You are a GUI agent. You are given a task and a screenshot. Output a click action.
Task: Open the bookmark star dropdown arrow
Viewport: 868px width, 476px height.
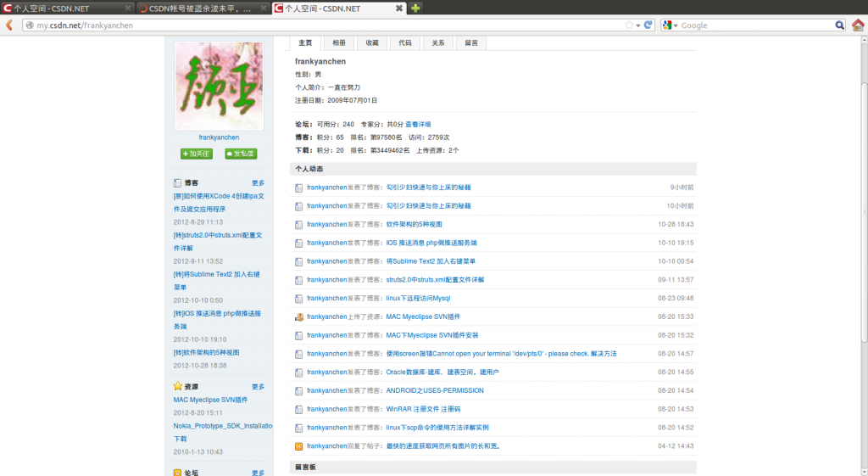pos(637,25)
